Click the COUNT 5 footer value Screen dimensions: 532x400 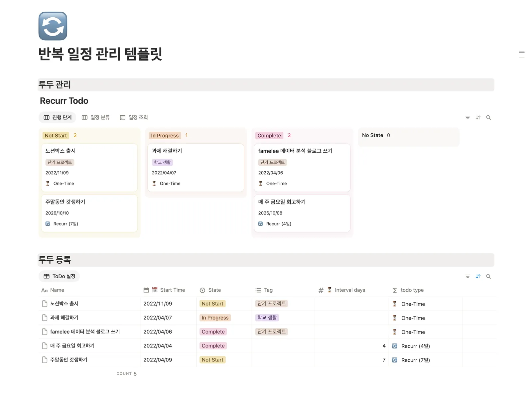127,374
